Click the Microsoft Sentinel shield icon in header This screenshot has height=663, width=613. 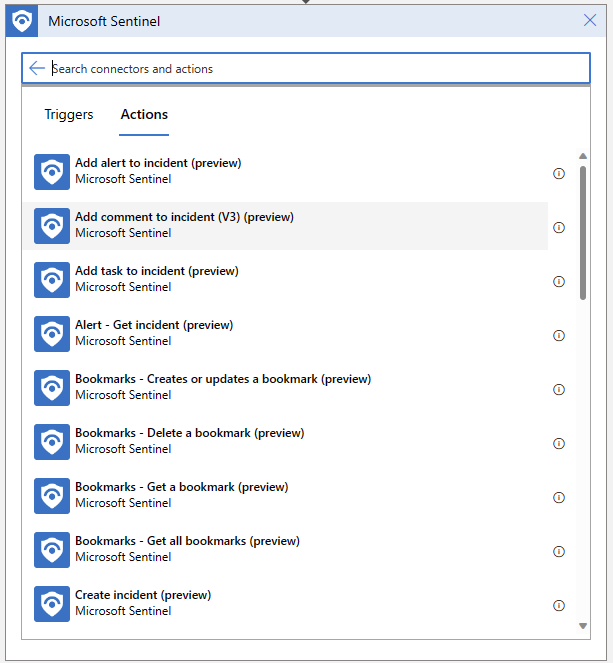22,21
